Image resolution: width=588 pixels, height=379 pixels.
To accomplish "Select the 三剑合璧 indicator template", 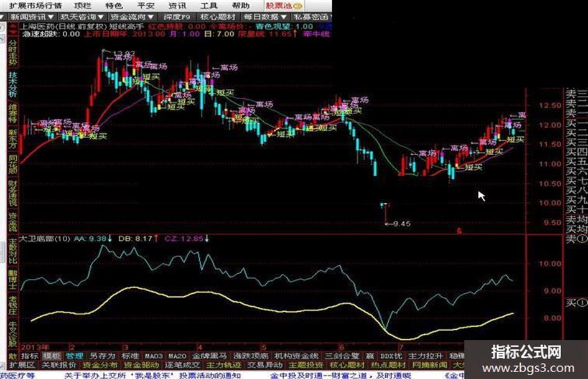I will tap(342, 356).
